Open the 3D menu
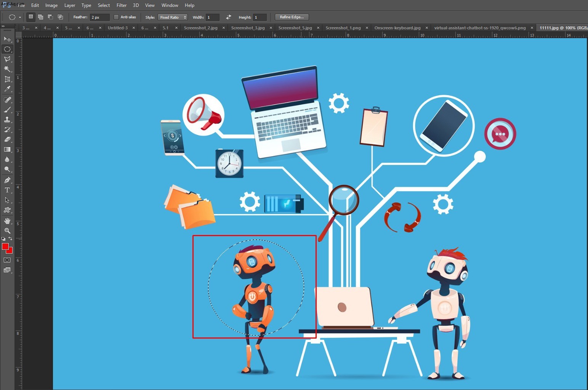This screenshot has height=390, width=588. (x=136, y=5)
